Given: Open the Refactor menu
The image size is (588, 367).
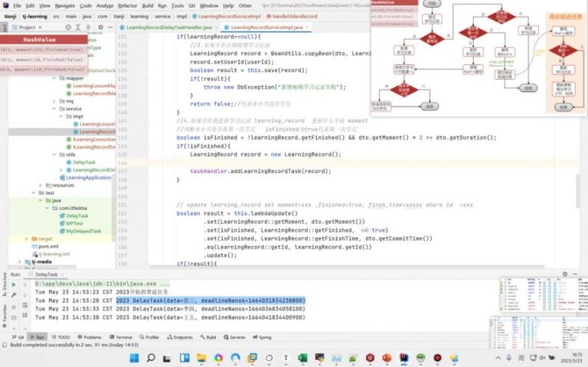Looking at the screenshot, I should (127, 5).
